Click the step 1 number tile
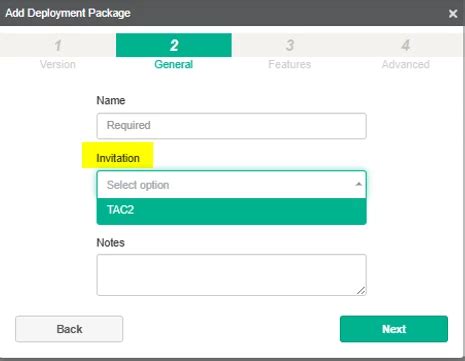465x361 pixels. point(58,45)
